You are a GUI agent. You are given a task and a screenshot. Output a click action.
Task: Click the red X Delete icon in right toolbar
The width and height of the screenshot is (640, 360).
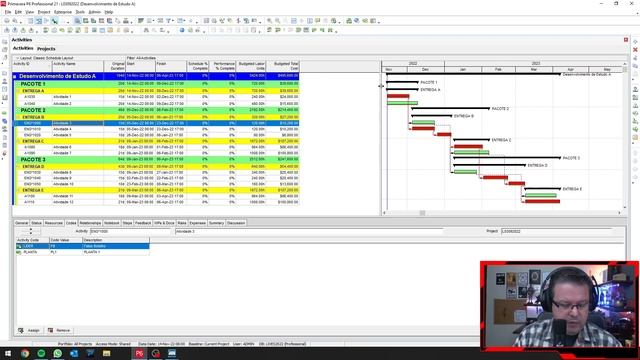click(x=636, y=50)
